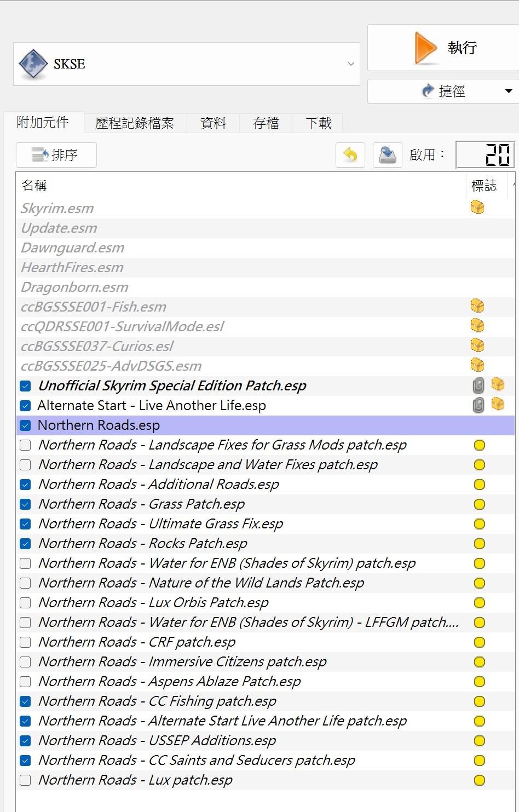
Task: Click the crate flag icon on Skyrim.esm row
Action: (x=477, y=208)
